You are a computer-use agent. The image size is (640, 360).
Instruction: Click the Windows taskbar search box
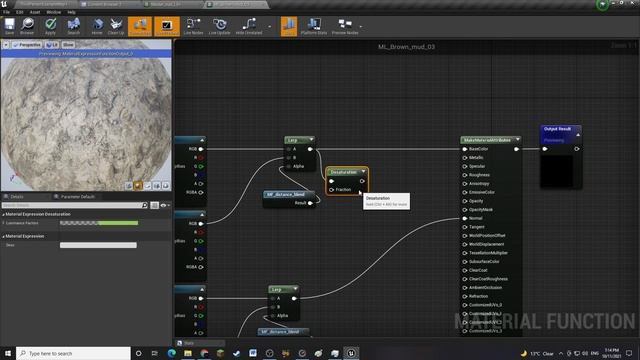tap(73, 353)
